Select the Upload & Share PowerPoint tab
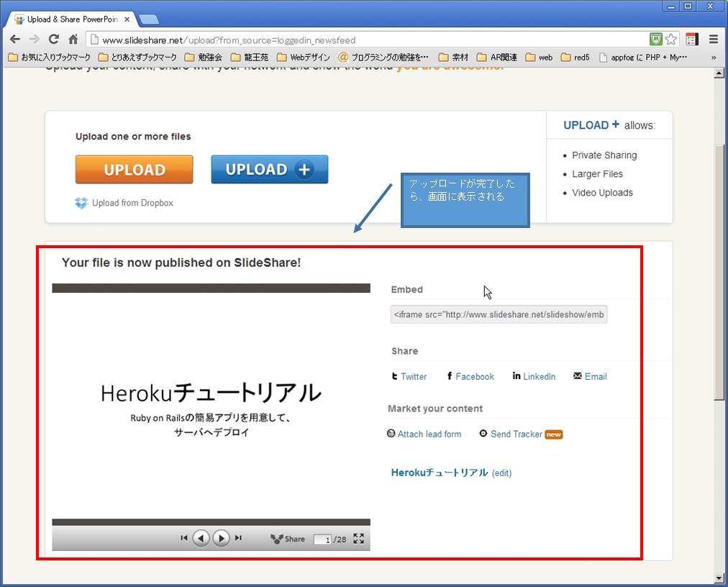Image resolution: width=728 pixels, height=587 pixels. [72, 19]
